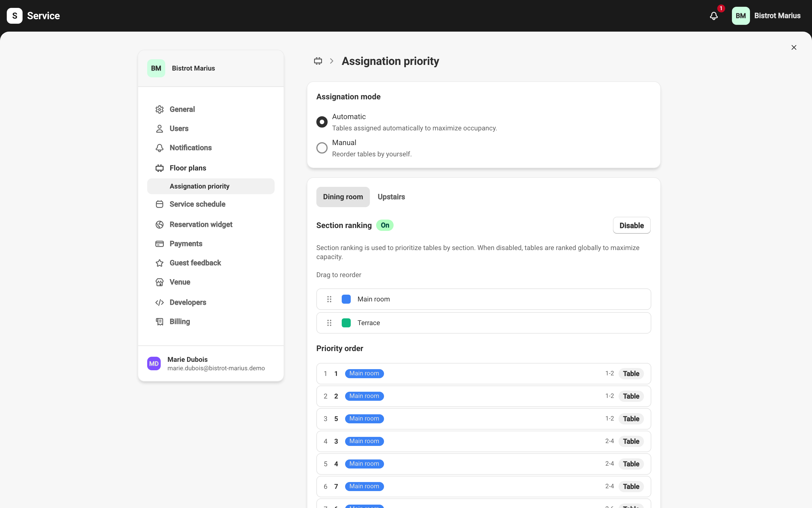Click the Main room tag on priority row 1
This screenshot has width=812, height=508.
[x=364, y=374]
